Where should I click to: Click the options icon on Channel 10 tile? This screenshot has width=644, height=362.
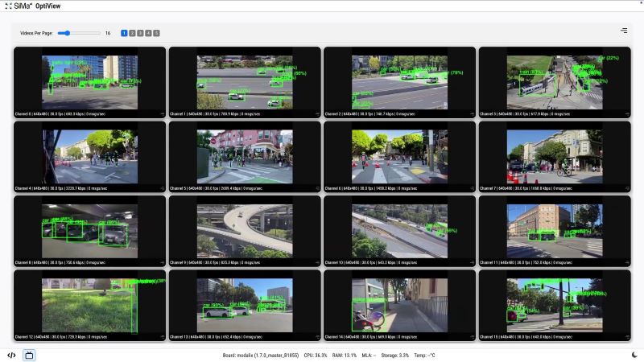tap(472, 262)
